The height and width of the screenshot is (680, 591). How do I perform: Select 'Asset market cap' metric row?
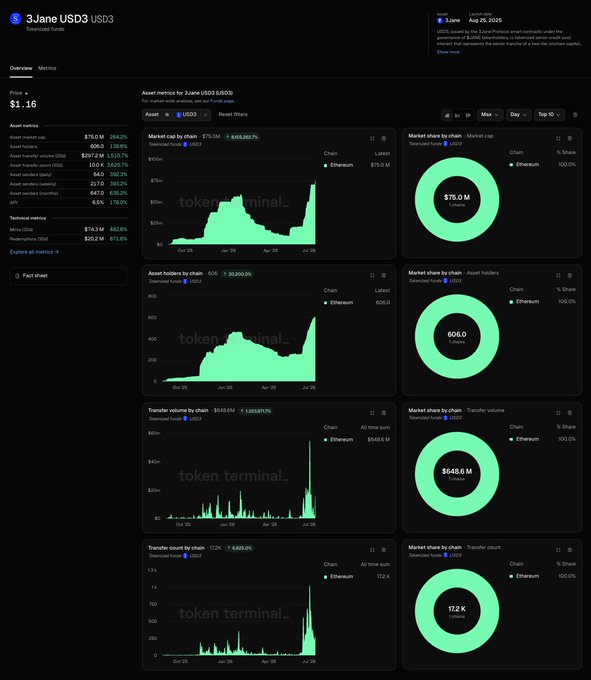pyautogui.click(x=69, y=137)
